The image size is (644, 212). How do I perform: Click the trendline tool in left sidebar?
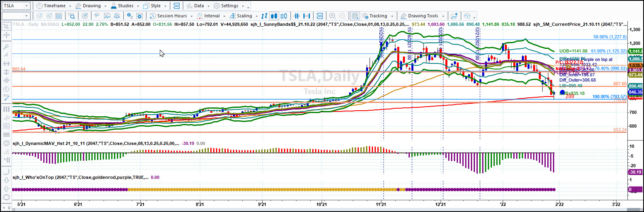(6, 98)
